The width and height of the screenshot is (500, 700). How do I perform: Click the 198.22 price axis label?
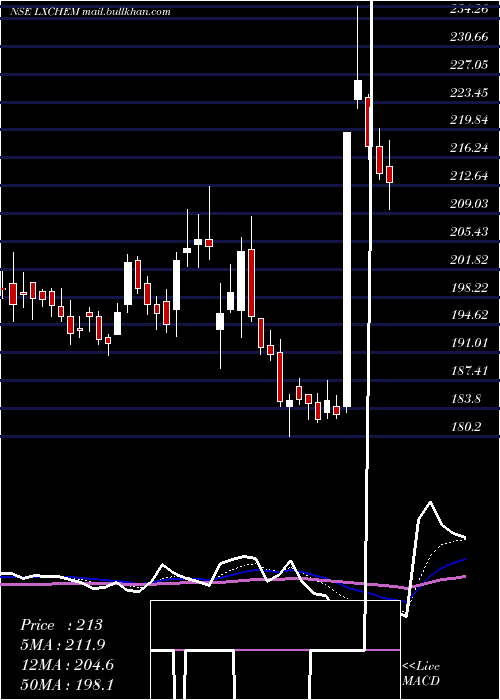(x=468, y=287)
